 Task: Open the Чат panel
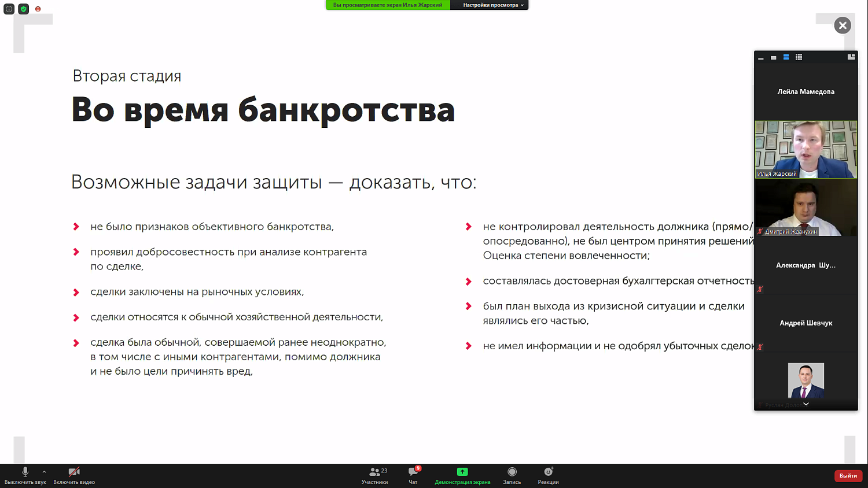413,476
